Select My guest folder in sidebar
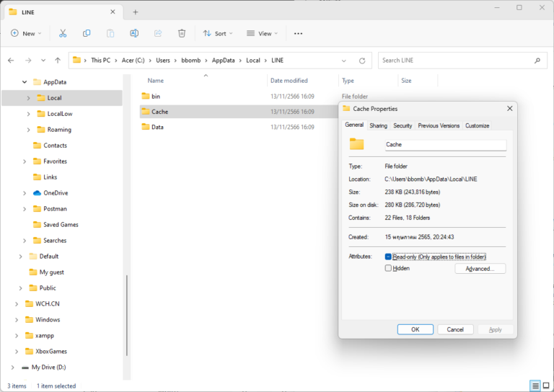The image size is (554, 392). [x=52, y=272]
